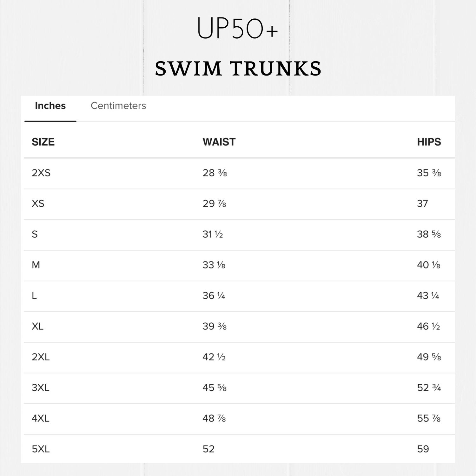476x476 pixels.
Task: Click the 2XS waist value 28 ⅜
Action: click(215, 173)
